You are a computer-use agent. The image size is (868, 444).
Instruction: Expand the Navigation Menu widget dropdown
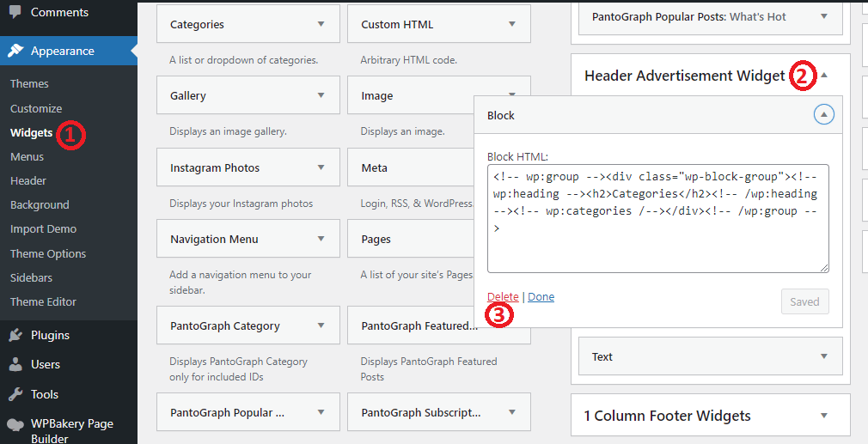(321, 240)
